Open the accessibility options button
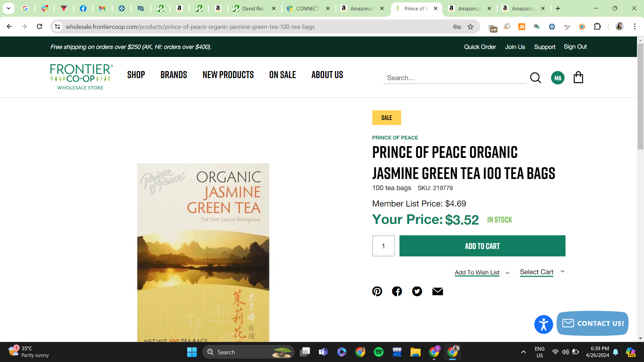This screenshot has height=362, width=644. pos(543,324)
